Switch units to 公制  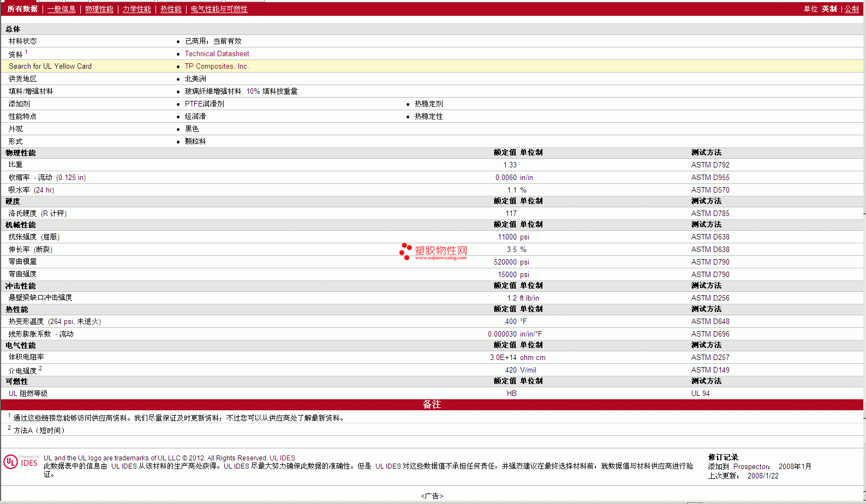tap(852, 9)
